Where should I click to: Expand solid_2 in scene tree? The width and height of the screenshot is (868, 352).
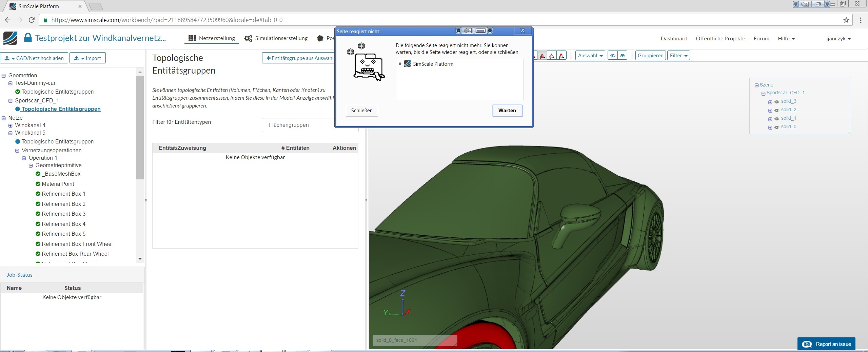click(770, 111)
